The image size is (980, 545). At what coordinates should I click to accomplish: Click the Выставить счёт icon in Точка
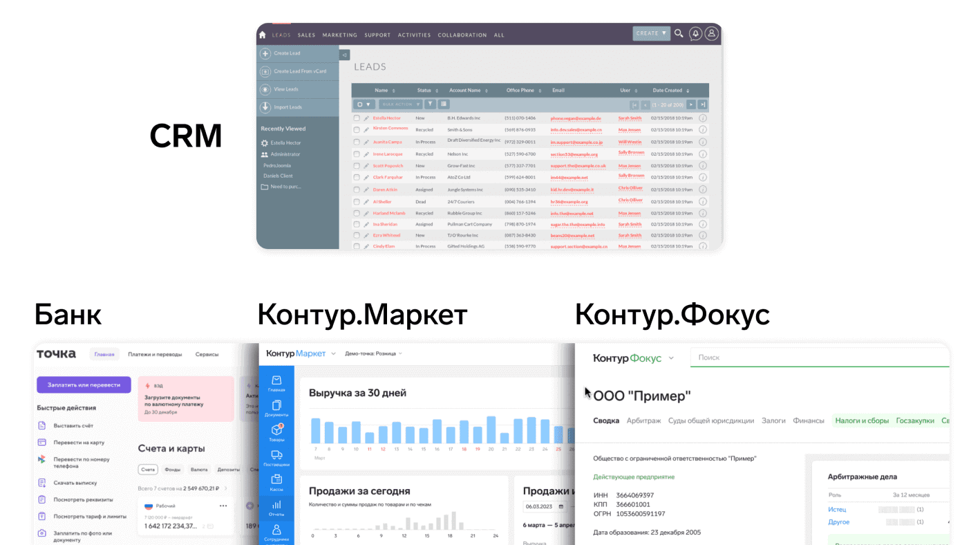[41, 425]
